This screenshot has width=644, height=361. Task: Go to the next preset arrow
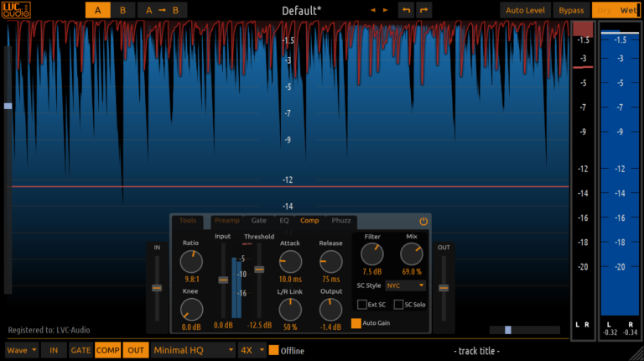(x=386, y=10)
